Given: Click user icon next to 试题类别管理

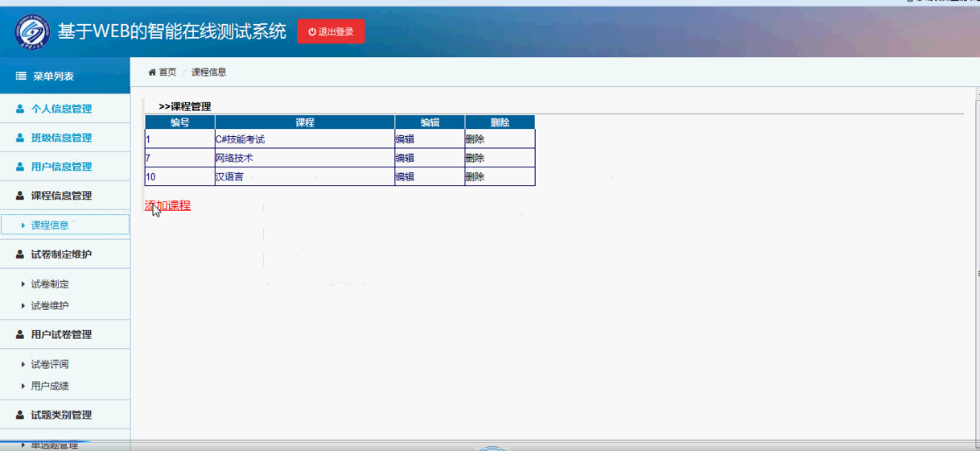Looking at the screenshot, I should (x=20, y=416).
